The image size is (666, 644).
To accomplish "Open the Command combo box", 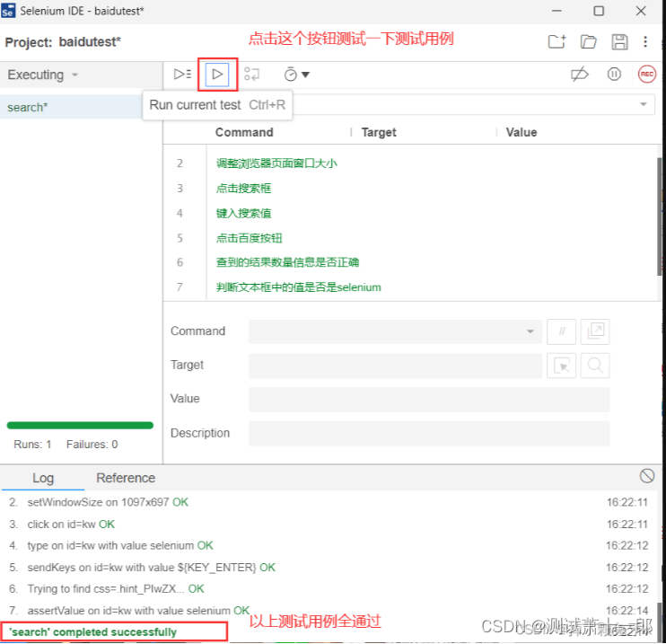I will tap(395, 331).
